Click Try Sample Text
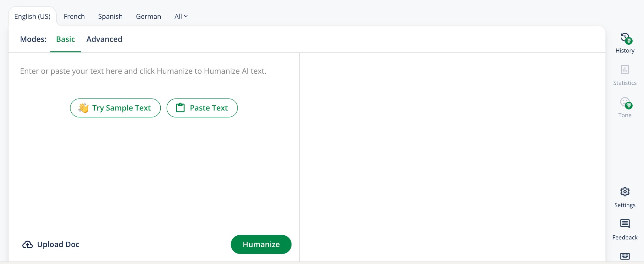 tap(115, 108)
